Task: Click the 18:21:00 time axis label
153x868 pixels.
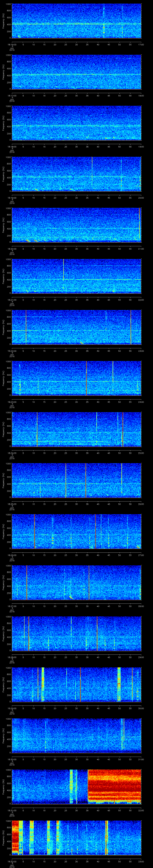Action: [12, 300]
